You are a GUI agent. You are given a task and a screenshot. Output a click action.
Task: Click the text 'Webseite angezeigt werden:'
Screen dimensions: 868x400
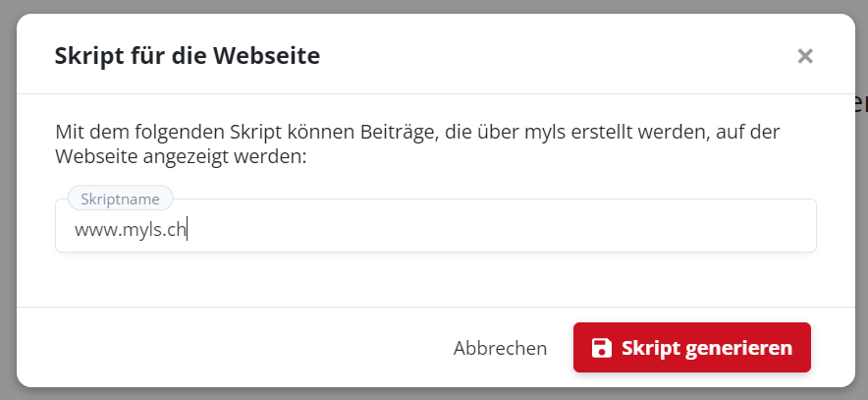pyautogui.click(x=182, y=156)
